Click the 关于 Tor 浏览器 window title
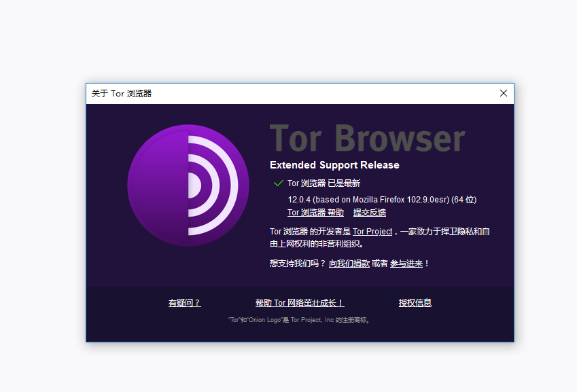Image resolution: width=577 pixels, height=392 pixels. pyautogui.click(x=122, y=93)
